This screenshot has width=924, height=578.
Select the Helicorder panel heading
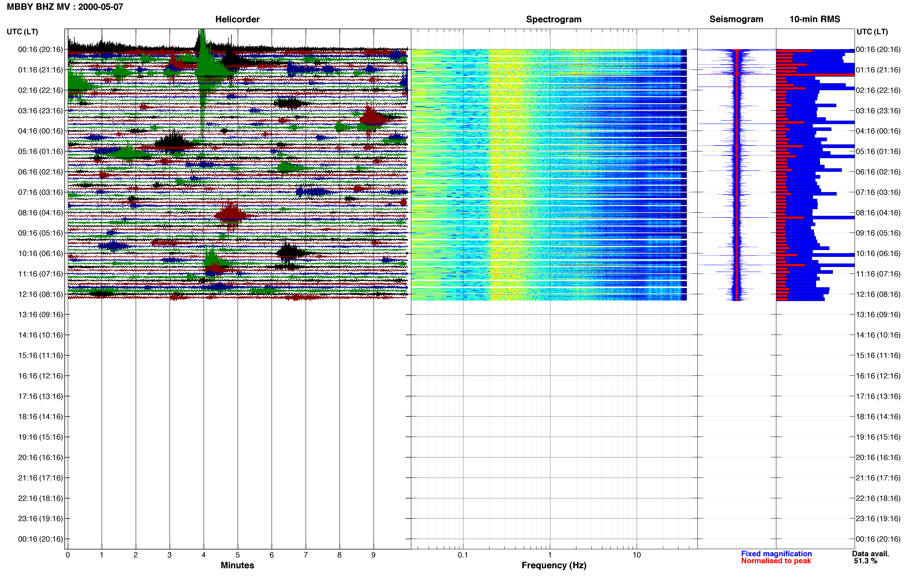pyautogui.click(x=237, y=19)
